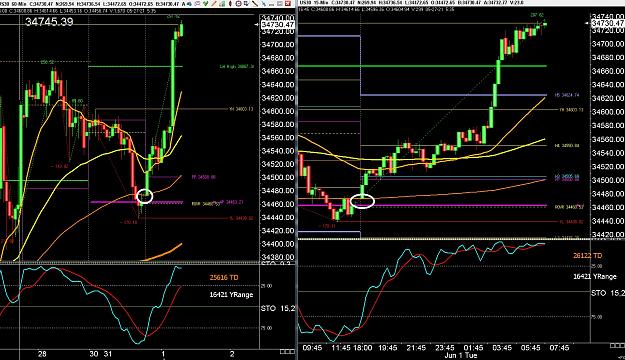The width and height of the screenshot is (625, 360).
Task: Select the black diagonal line tool
Action: [x=255, y=4]
